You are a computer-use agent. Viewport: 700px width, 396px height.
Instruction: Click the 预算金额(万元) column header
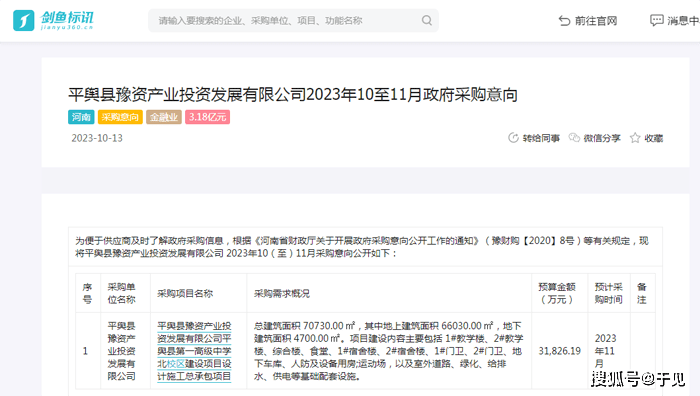557,293
